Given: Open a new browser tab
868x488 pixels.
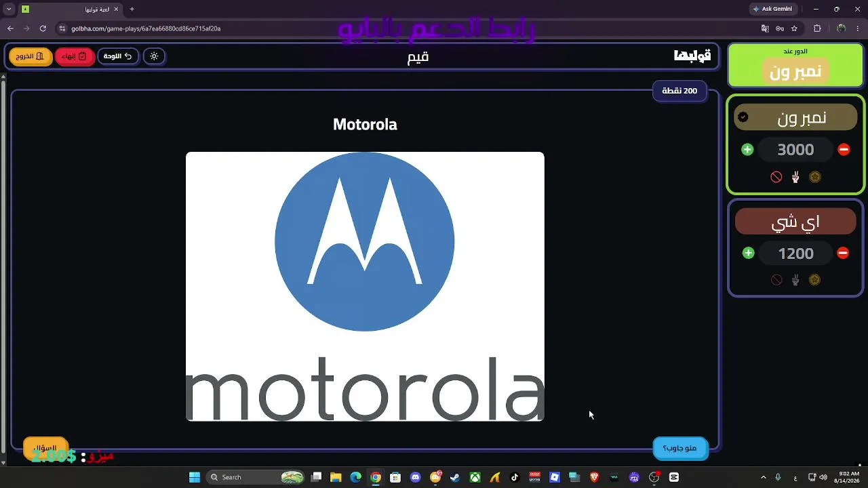Looking at the screenshot, I should [132, 9].
